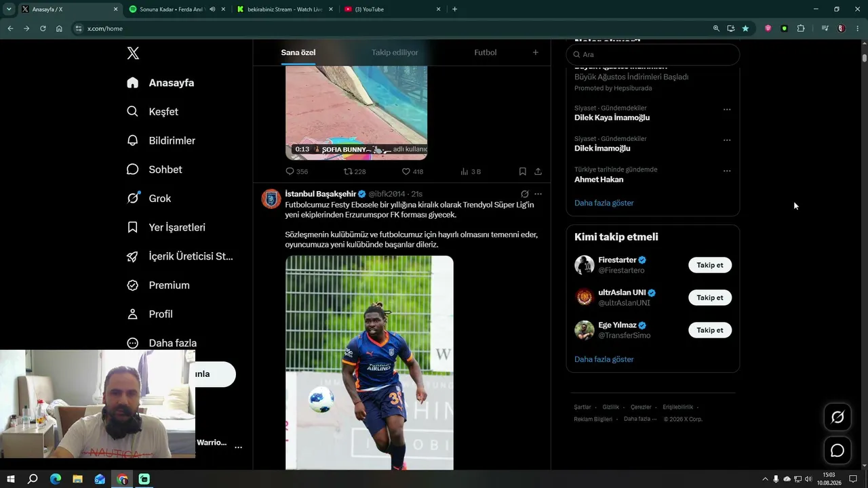Show hidden system tray icons
The height and width of the screenshot is (488, 868).
tap(765, 479)
